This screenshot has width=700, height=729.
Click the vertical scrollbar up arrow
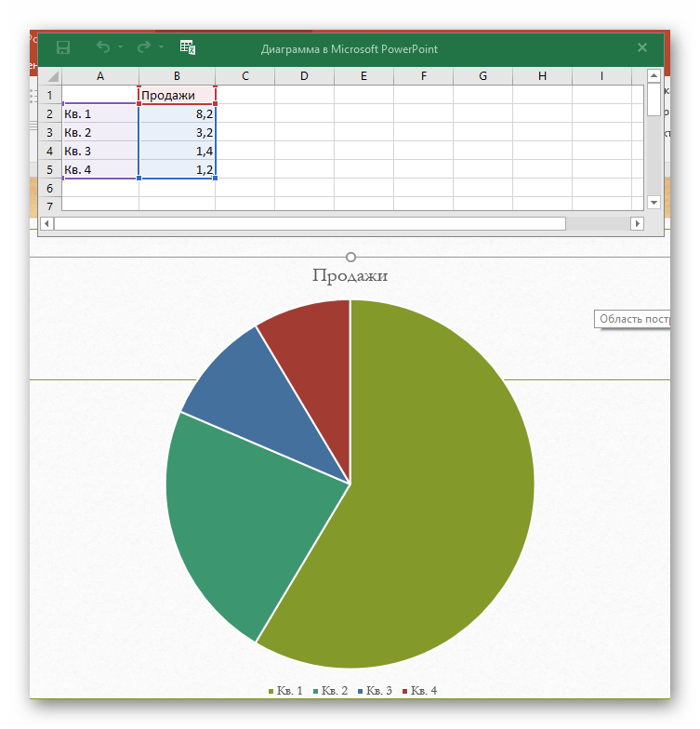click(x=654, y=75)
